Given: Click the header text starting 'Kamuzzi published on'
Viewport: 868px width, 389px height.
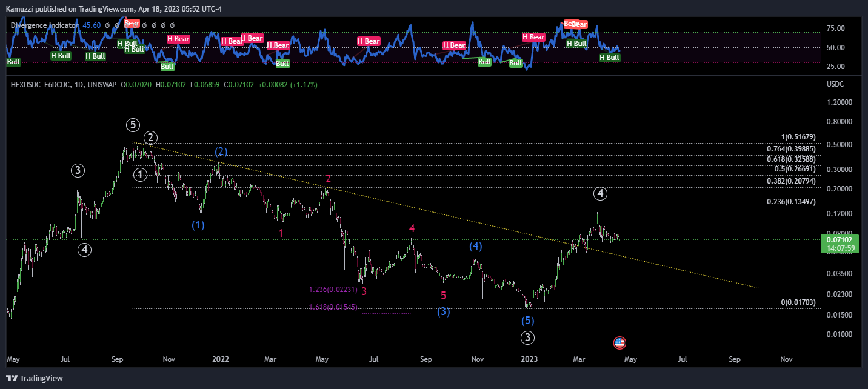Looking at the screenshot, I should [114, 9].
